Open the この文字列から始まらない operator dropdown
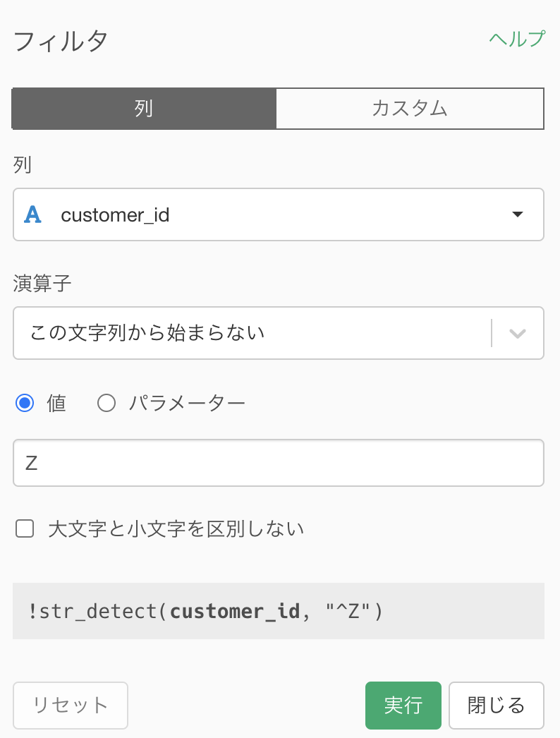The width and height of the screenshot is (560, 738). tap(278, 333)
